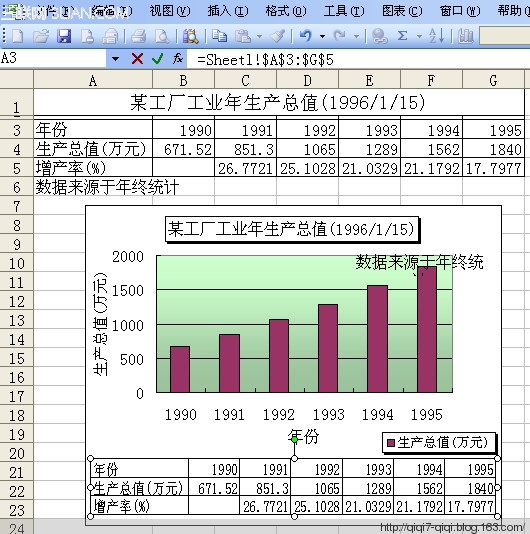Click the Paste clipboard icon
This screenshot has width=530, height=534.
243,36
